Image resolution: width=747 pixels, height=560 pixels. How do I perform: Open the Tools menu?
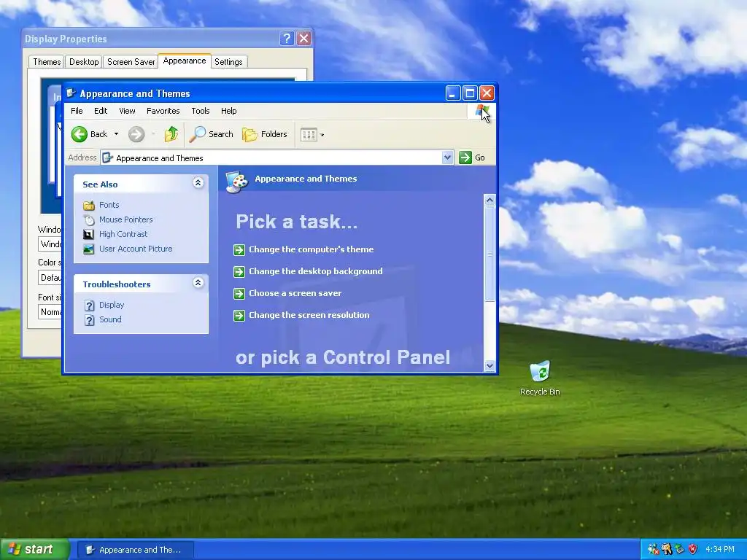201,111
